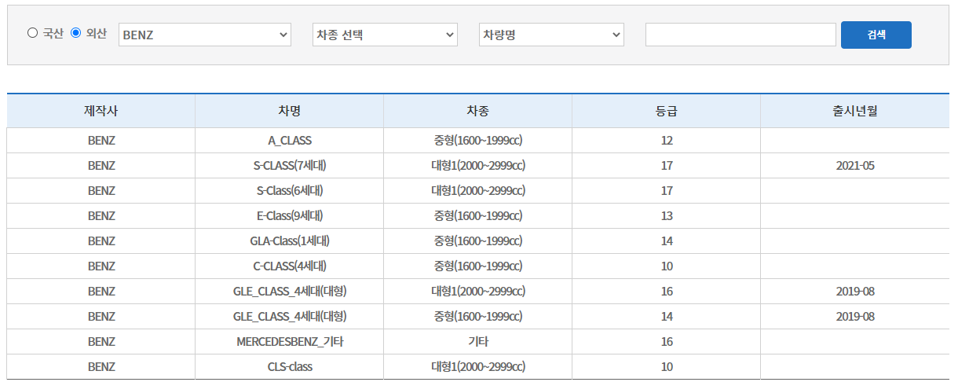Click 대형1(2000~2999cc) in the S-Class(6세대) row
This screenshot has height=382, width=980.
478,191
